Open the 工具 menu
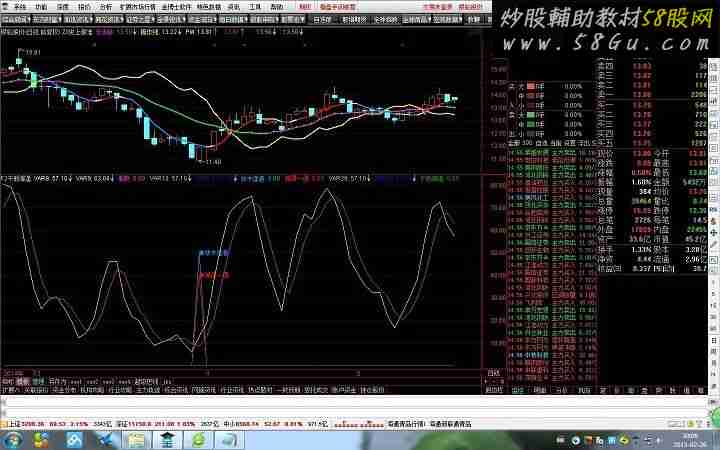720x450 pixels. [x=255, y=7]
